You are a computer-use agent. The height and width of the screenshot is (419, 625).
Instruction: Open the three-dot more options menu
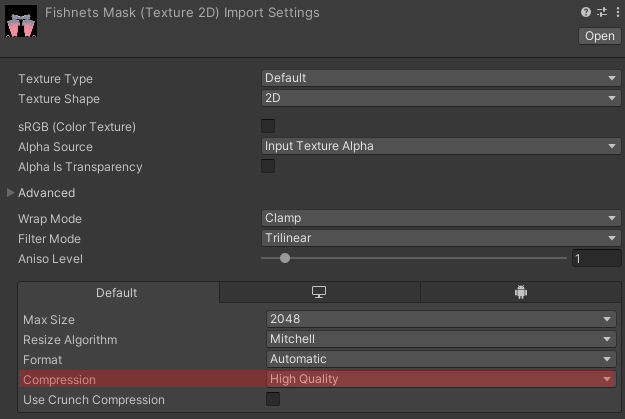[x=616, y=12]
